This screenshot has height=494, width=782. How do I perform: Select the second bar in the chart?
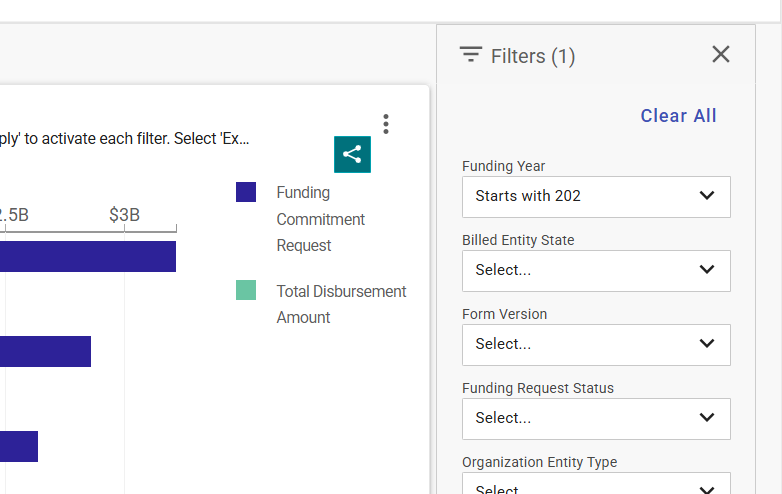[x=45, y=352]
